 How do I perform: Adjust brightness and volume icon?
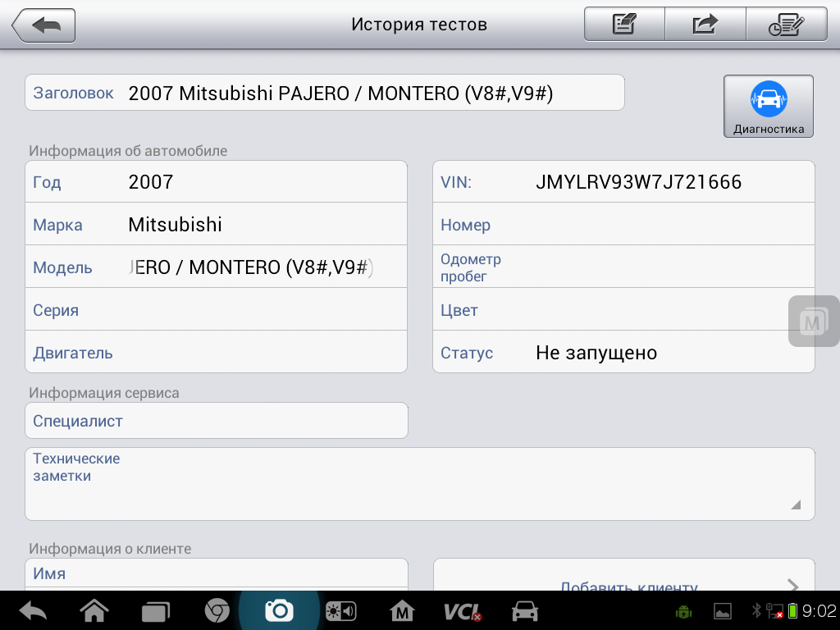point(340,611)
